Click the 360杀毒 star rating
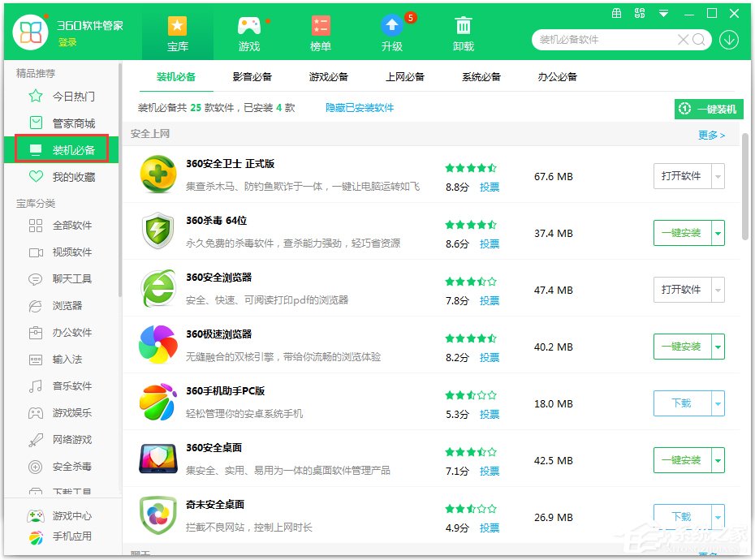The height and width of the screenshot is (560, 755). pyautogui.click(x=470, y=225)
